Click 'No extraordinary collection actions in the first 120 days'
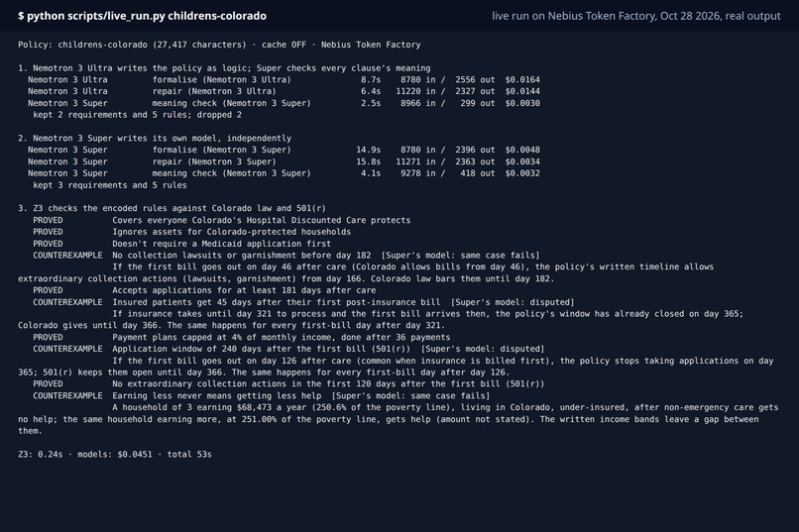 coord(254,383)
